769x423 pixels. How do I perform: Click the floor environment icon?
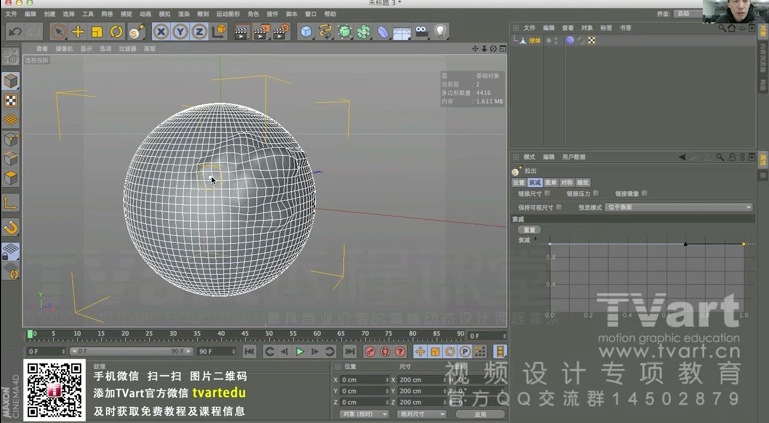click(402, 33)
